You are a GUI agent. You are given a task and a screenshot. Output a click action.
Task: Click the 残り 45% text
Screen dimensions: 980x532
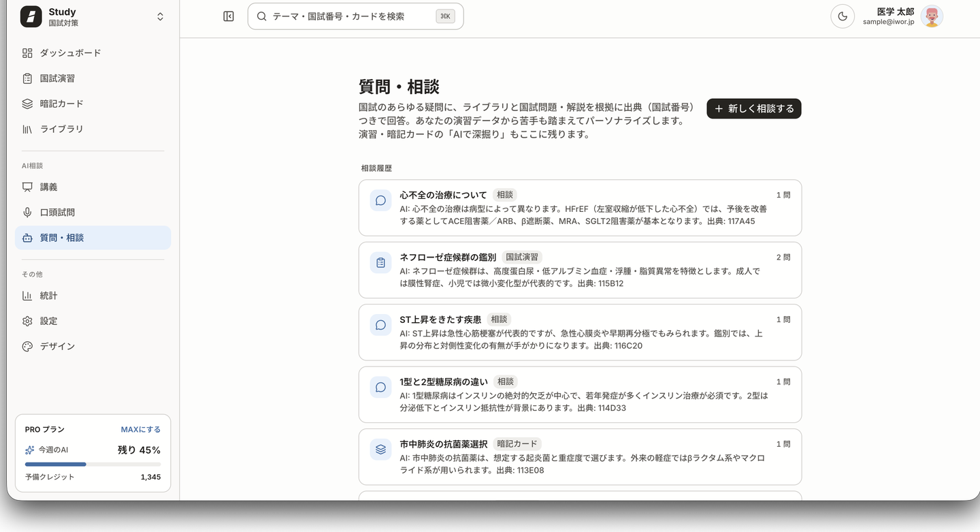click(140, 450)
